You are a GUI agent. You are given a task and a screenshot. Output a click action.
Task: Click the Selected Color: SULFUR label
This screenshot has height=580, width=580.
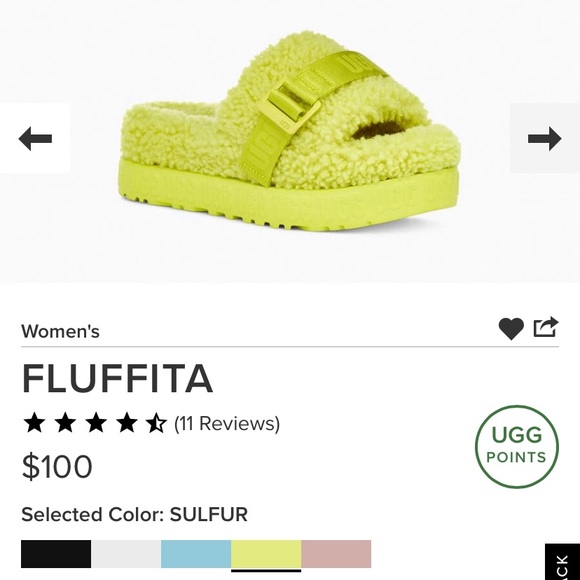click(134, 515)
